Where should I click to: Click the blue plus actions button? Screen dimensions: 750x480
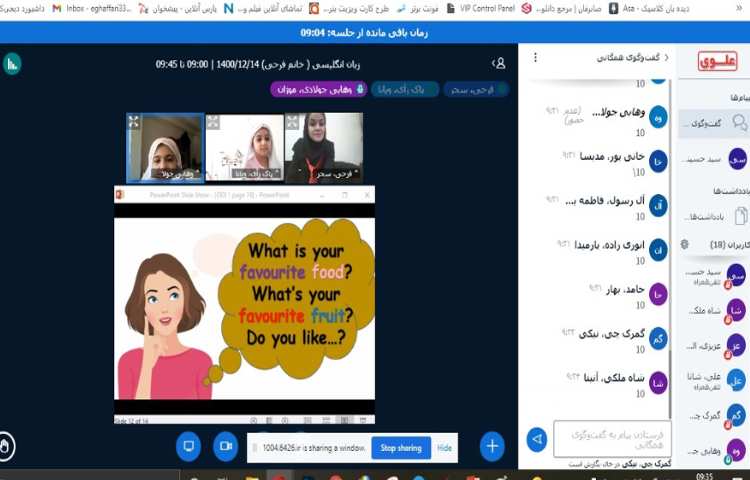point(491,445)
